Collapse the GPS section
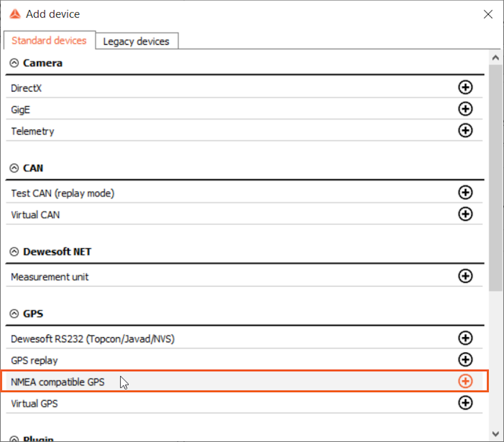This screenshot has width=504, height=442. click(x=14, y=314)
